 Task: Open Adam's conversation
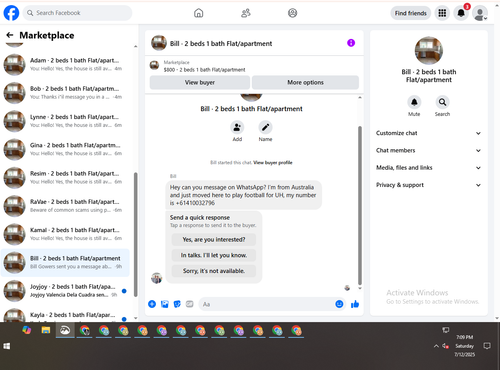[65, 64]
